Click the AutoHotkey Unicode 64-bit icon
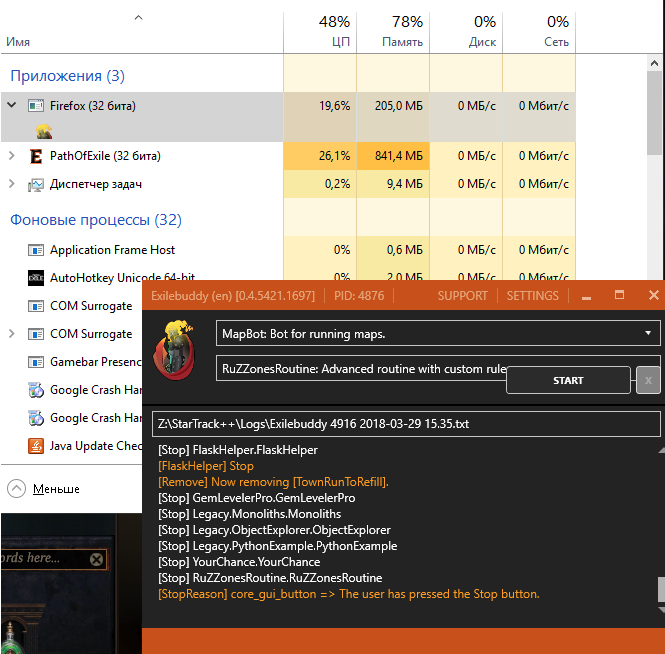This screenshot has height=654, width=665. pos(36,278)
